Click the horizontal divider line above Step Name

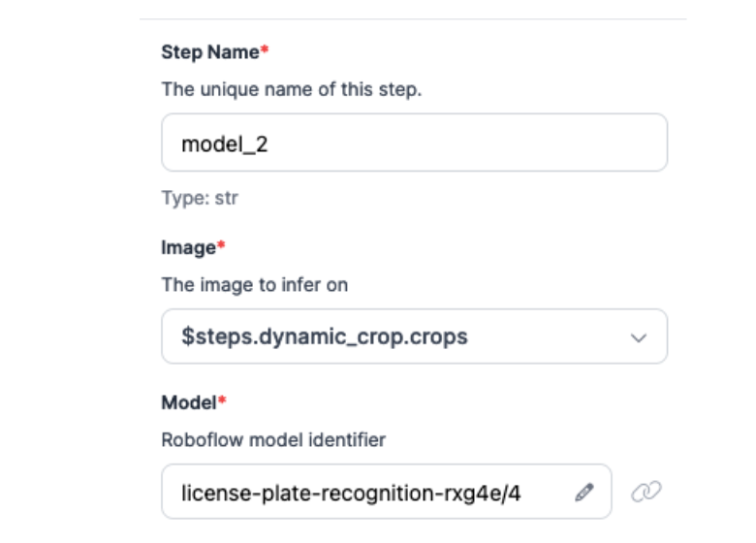click(x=414, y=18)
